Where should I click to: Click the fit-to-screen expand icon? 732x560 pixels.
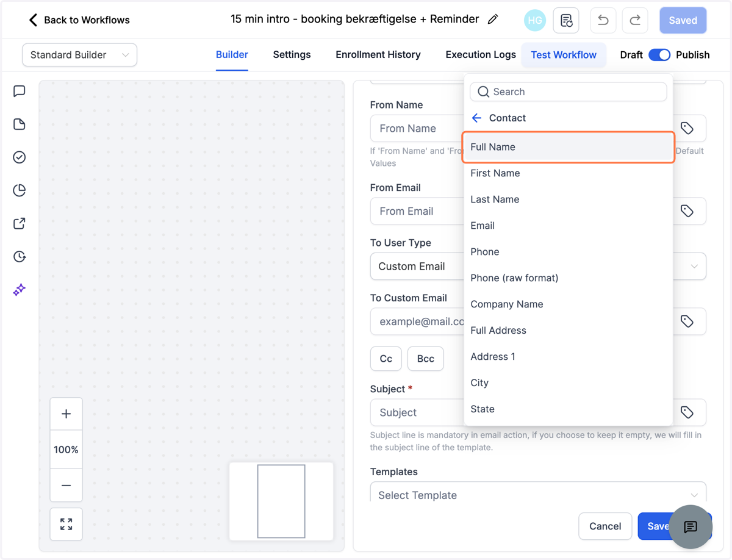coord(66,524)
